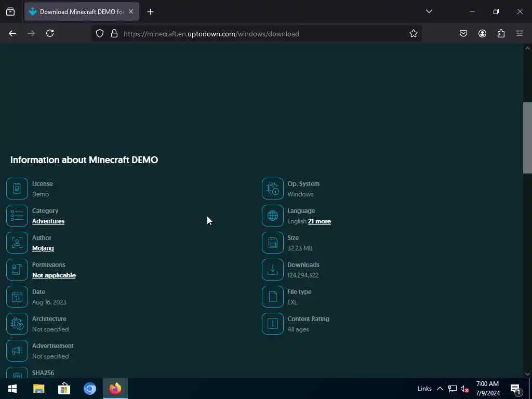Viewport: 532px width, 399px height.
Task: Click the scrollbar down arrow
Action: [527, 374]
